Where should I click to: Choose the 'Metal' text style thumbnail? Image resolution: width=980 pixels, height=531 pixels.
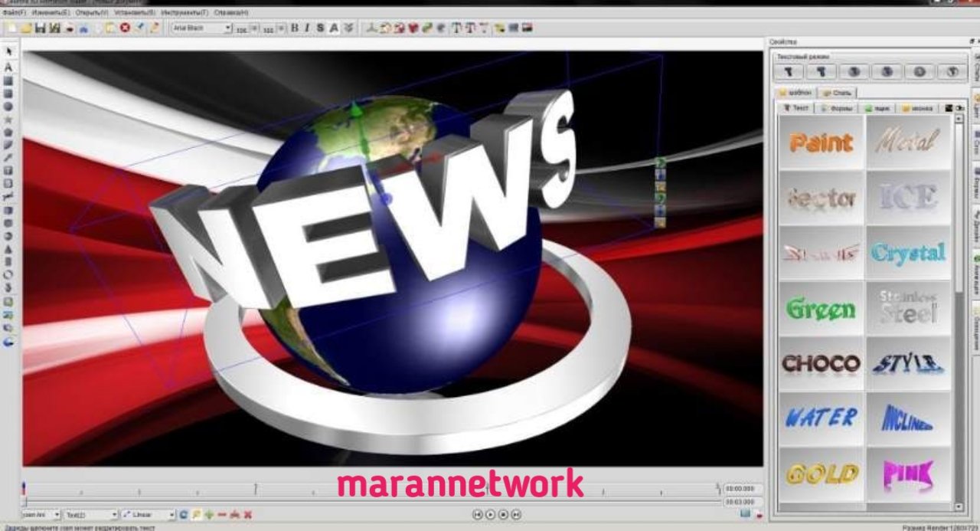pos(908,142)
